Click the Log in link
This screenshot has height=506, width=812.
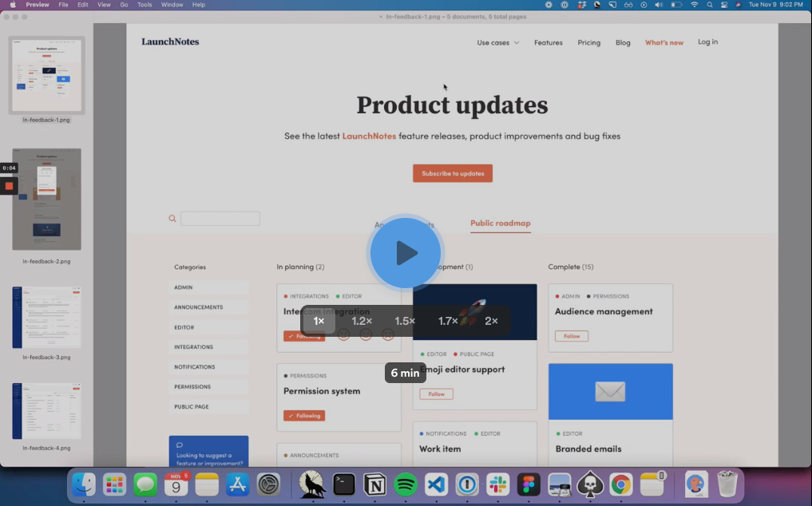(707, 42)
